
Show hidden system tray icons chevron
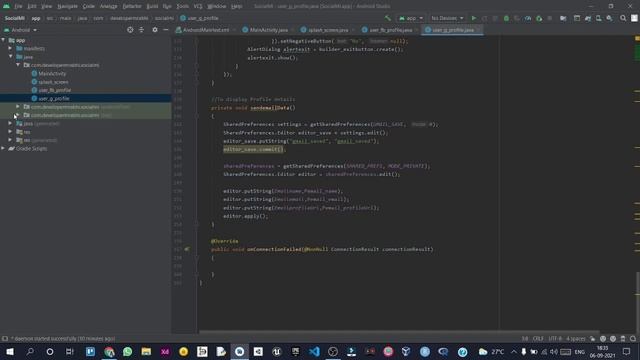tap(513, 351)
